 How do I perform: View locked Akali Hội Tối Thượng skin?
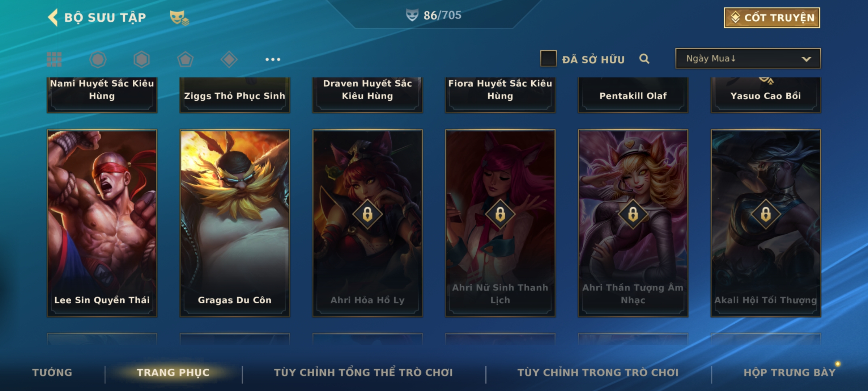(766, 223)
